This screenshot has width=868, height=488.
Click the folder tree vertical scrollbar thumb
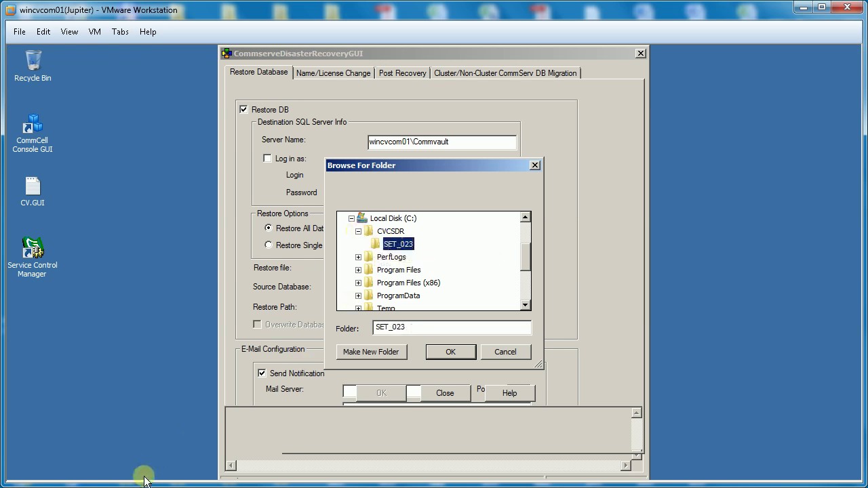pos(525,256)
